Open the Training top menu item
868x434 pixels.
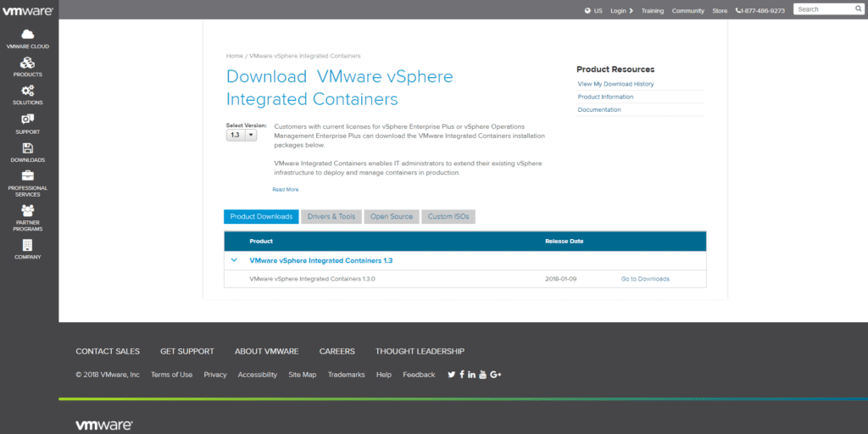coord(653,11)
